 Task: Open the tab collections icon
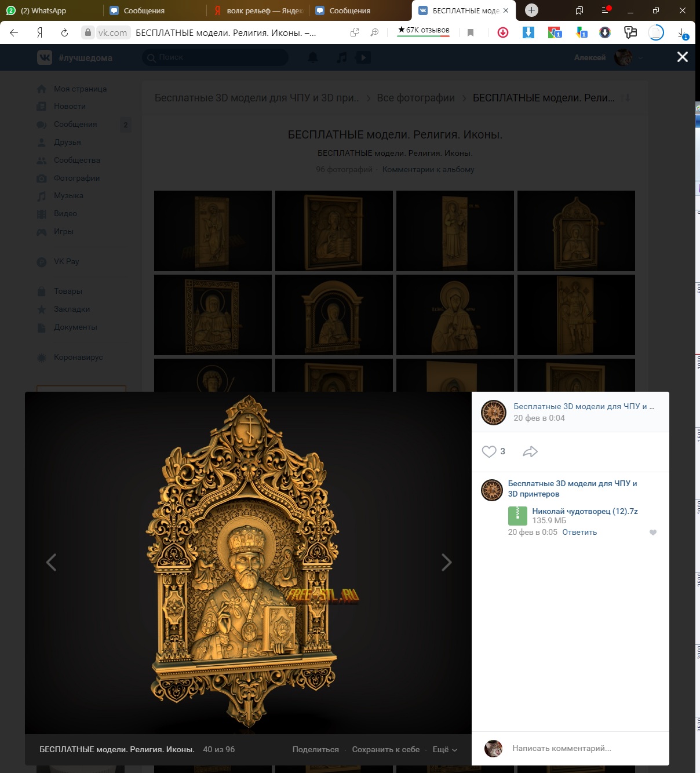click(x=579, y=10)
